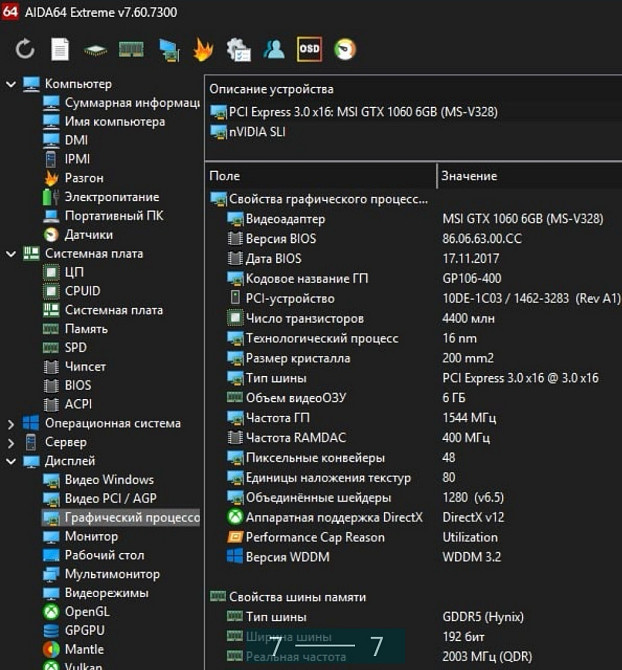Open the gear checklist preferences icon
Viewport: 622px width, 670px height.
pyautogui.click(x=238, y=50)
